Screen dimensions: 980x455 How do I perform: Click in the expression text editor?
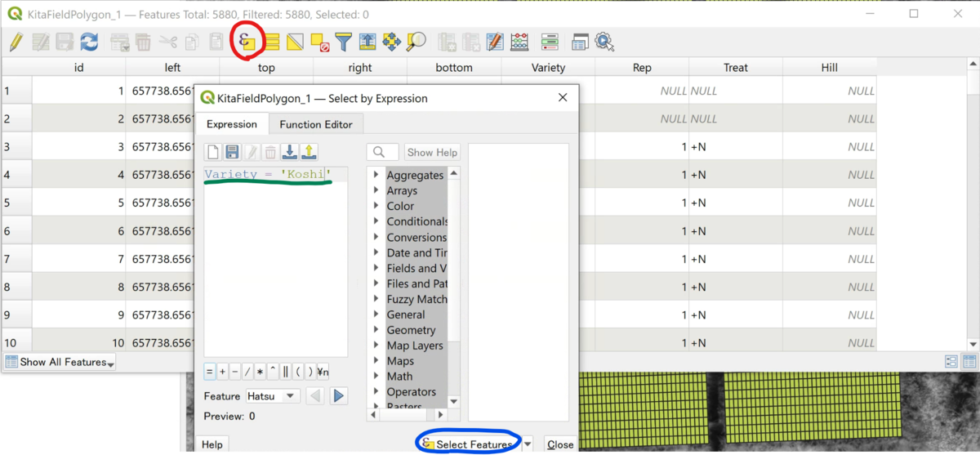coord(275,261)
